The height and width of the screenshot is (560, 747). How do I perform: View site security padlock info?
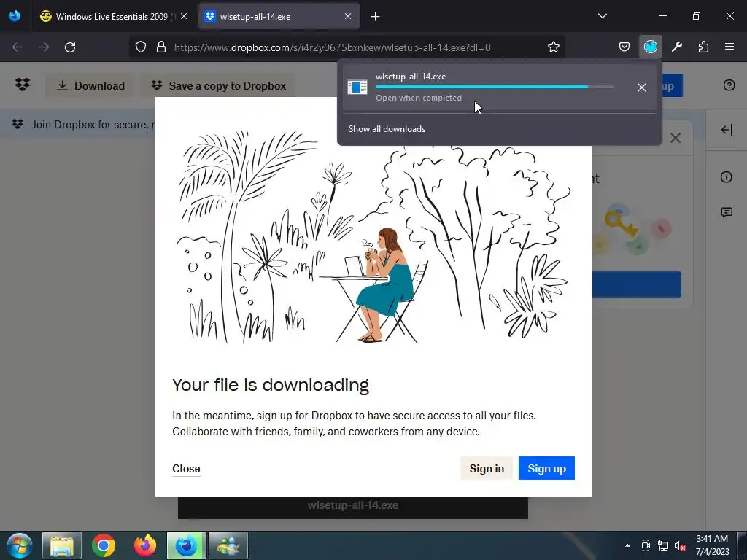click(161, 47)
